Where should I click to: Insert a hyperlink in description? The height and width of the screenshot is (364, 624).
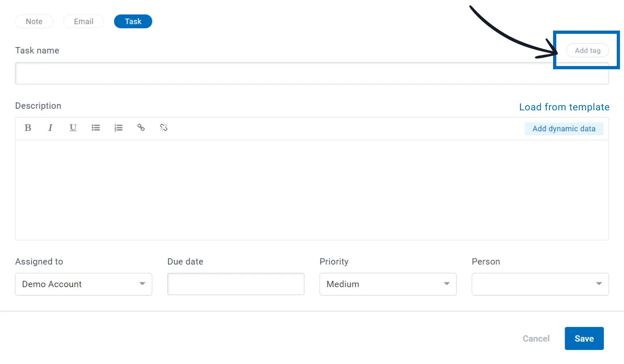[x=141, y=128]
